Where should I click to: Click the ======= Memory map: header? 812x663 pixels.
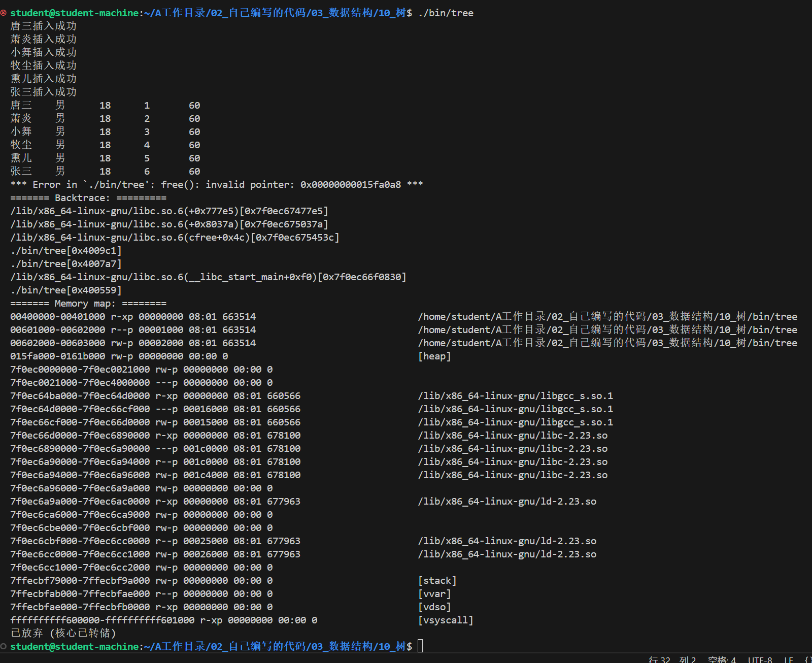click(88, 303)
